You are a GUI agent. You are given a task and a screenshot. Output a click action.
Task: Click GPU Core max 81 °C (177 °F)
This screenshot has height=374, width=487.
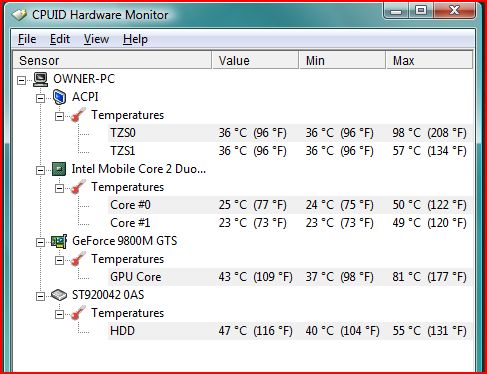(x=429, y=277)
